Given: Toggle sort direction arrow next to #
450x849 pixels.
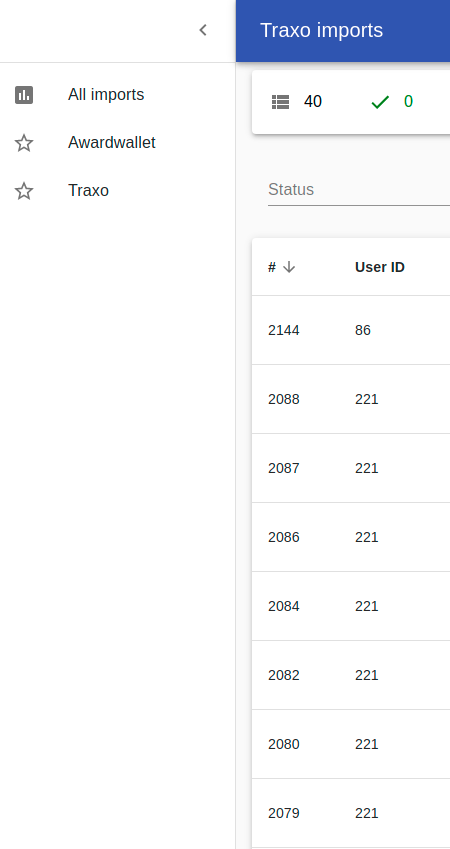Looking at the screenshot, I should click(x=289, y=267).
